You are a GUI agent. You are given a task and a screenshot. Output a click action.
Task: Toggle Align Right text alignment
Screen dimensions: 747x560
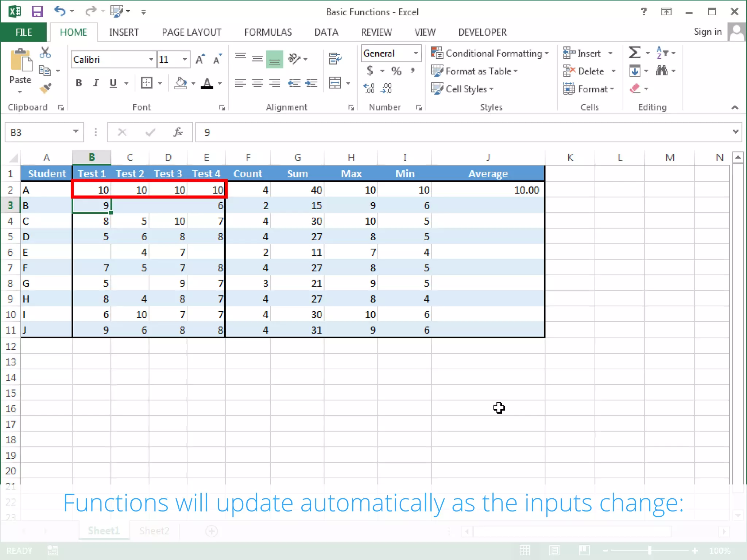click(275, 83)
